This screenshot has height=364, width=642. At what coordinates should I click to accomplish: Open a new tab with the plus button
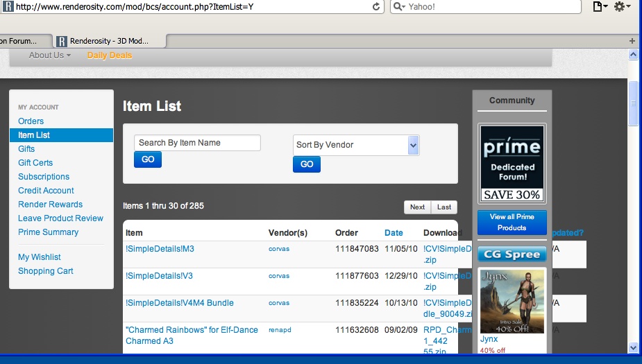coord(632,41)
